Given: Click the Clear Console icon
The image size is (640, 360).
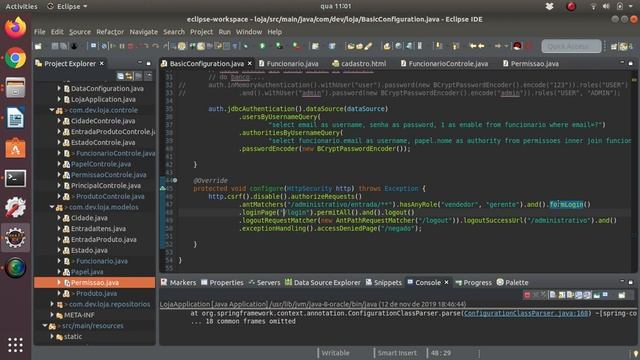Looking at the screenshot, I should click(553, 295).
